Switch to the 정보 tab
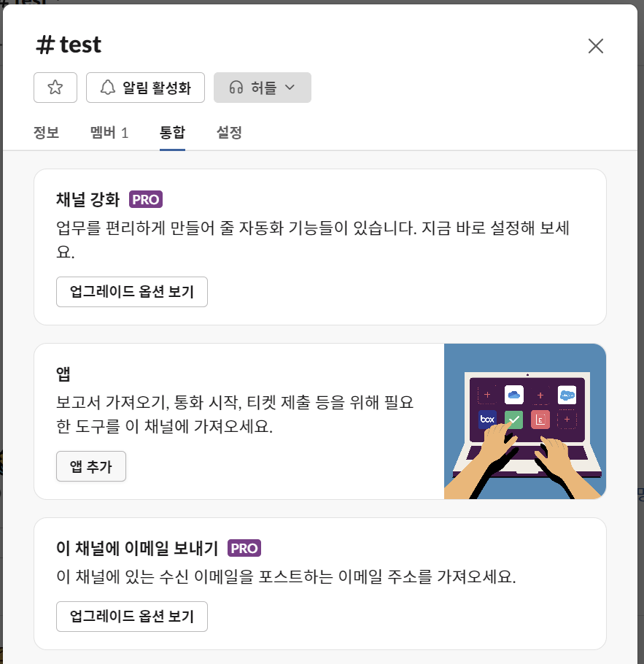 [46, 133]
